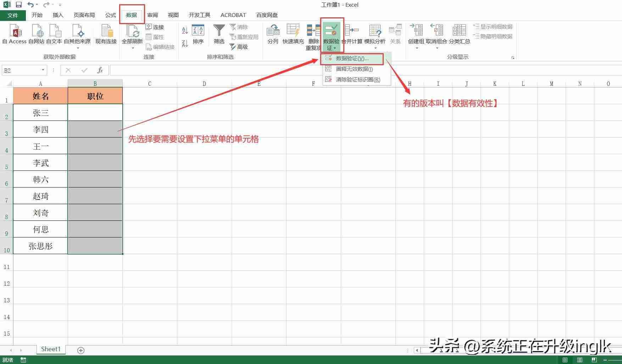Click cell containing 韩六

[40, 179]
